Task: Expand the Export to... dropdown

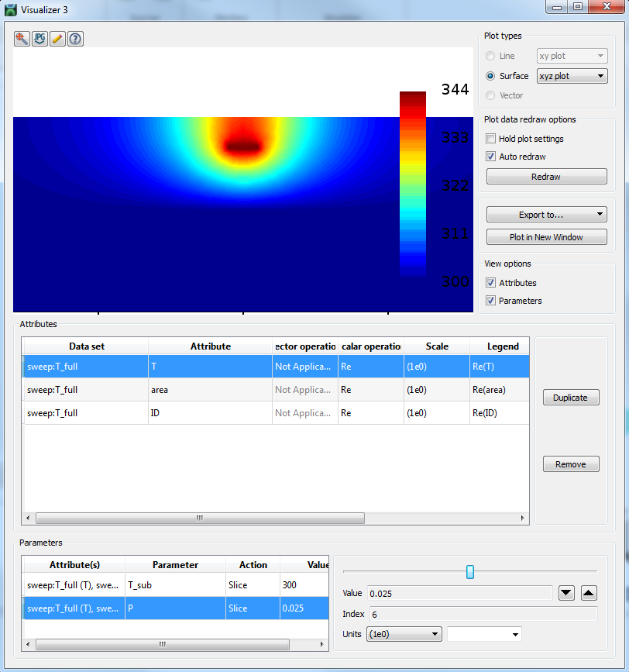Action: coord(546,214)
